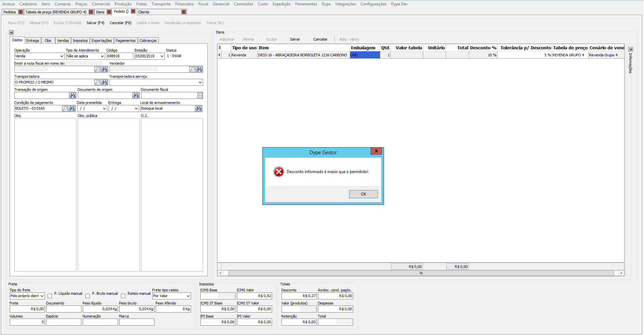The image size is (644, 335).
Task: Click the Código input field
Action: (x=120, y=56)
